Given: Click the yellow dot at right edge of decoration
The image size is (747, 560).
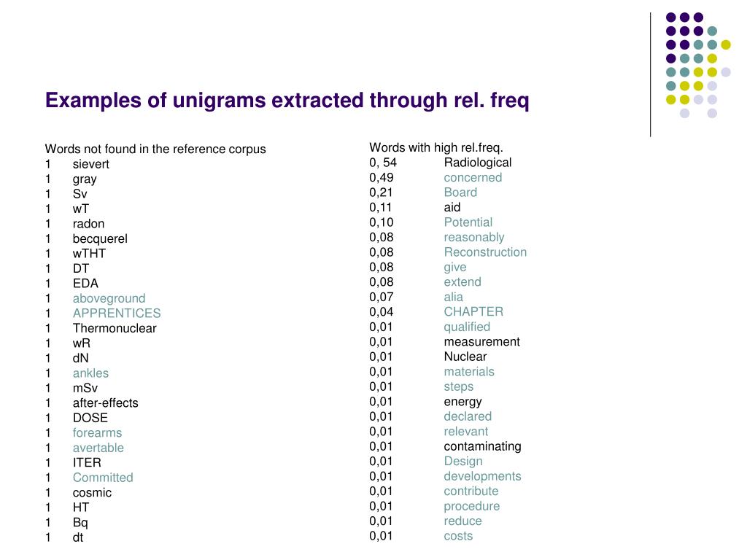Looking at the screenshot, I should pos(726,44).
